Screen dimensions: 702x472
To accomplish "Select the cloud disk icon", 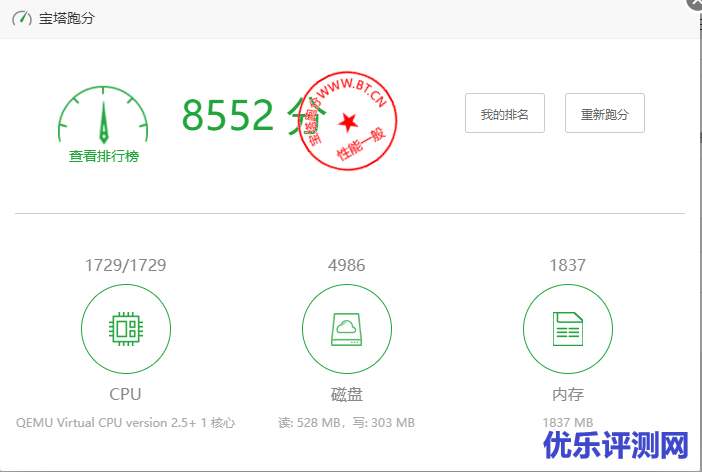I will (x=346, y=329).
